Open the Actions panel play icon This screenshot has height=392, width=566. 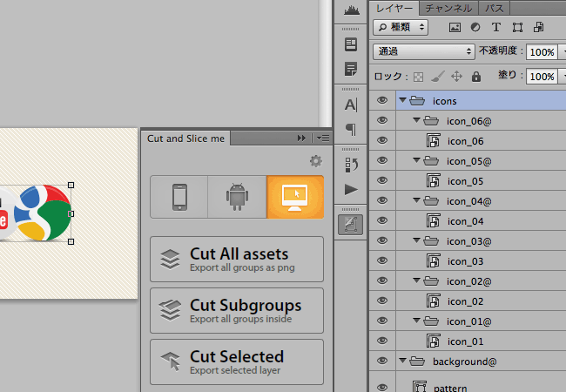click(x=351, y=190)
